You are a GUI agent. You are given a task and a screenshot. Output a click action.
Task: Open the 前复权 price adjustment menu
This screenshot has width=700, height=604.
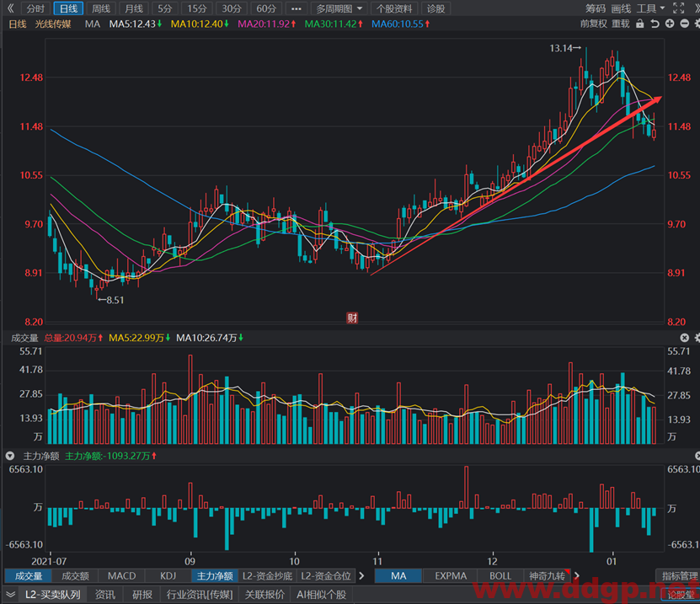(x=593, y=24)
